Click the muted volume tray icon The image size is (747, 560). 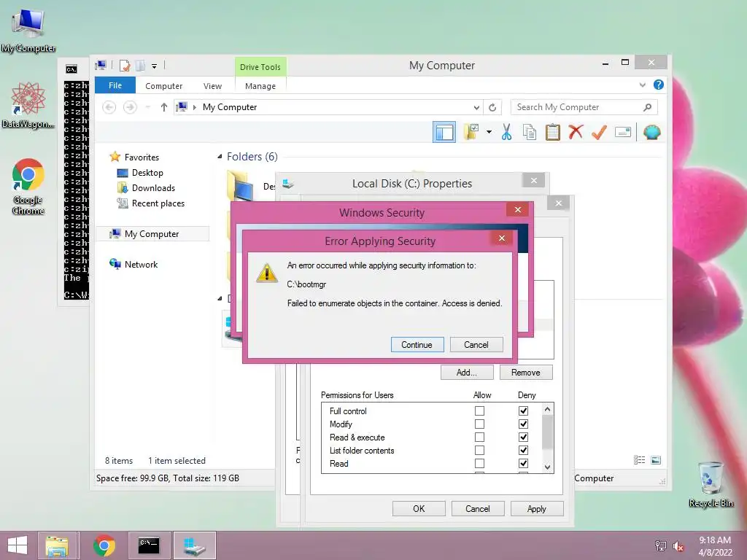(678, 546)
